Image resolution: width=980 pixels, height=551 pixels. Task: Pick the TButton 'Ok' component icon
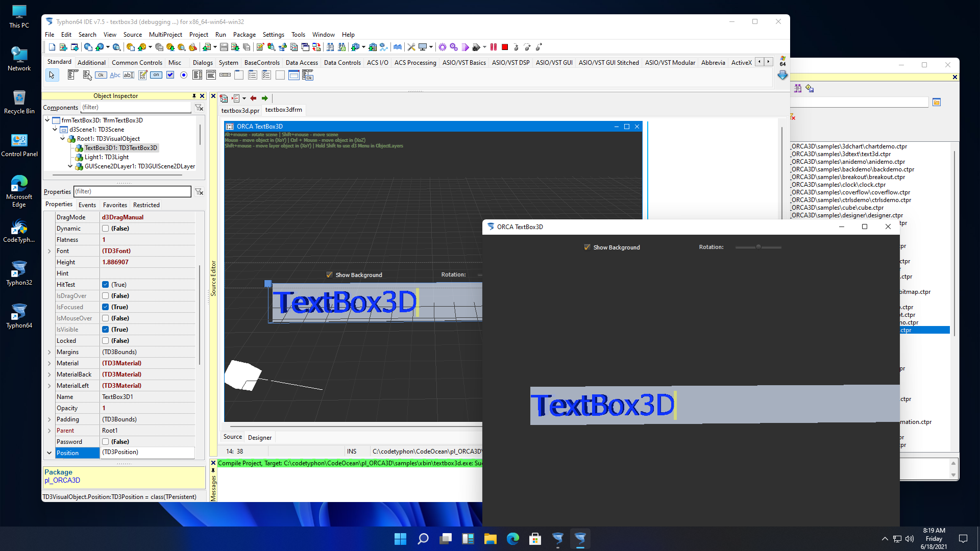click(x=101, y=76)
